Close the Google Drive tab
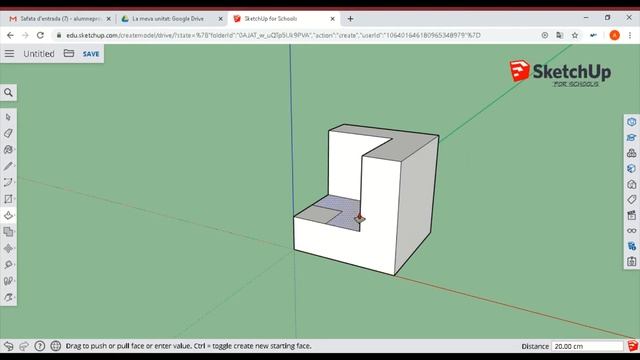This screenshot has width=640, height=360. pyautogui.click(x=220, y=19)
